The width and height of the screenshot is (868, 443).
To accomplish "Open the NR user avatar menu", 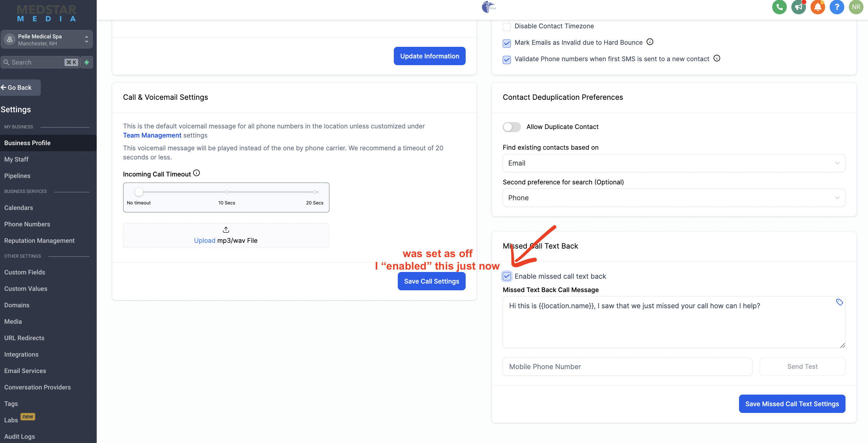I will (x=856, y=7).
